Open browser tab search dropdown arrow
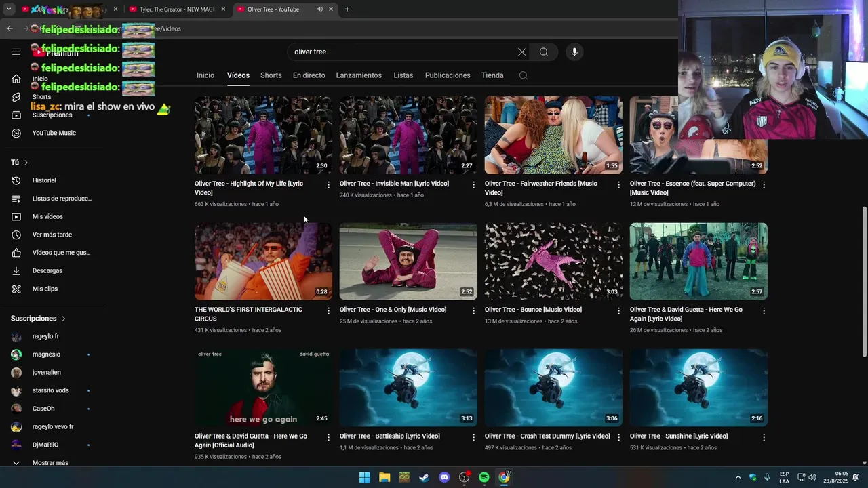This screenshot has width=868, height=488. pyautogui.click(x=9, y=9)
